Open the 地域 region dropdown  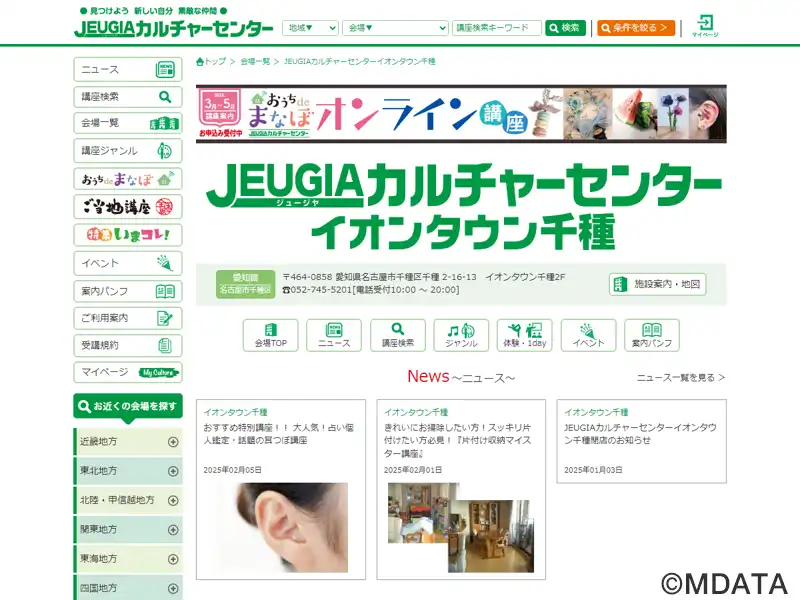[x=310, y=28]
